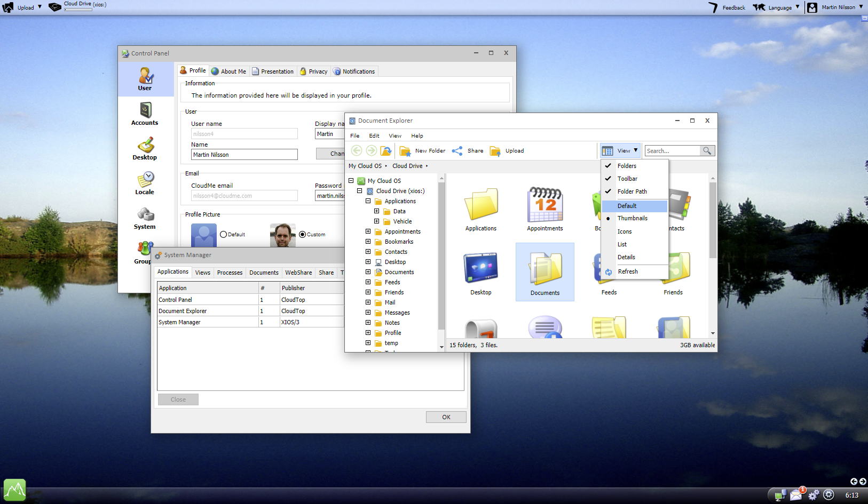Click My Cloud OS in the folder path
Screen dimensions: 868x504
pyautogui.click(x=365, y=166)
